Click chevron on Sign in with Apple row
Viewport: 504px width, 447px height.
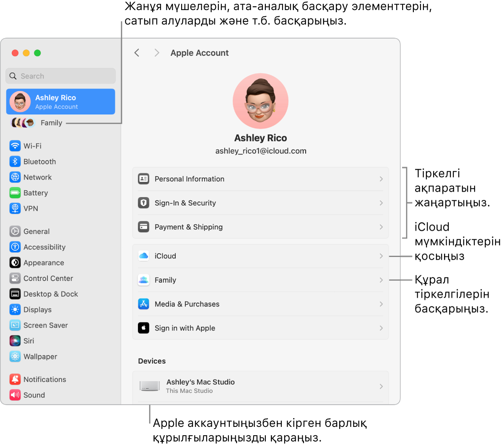[381, 328]
